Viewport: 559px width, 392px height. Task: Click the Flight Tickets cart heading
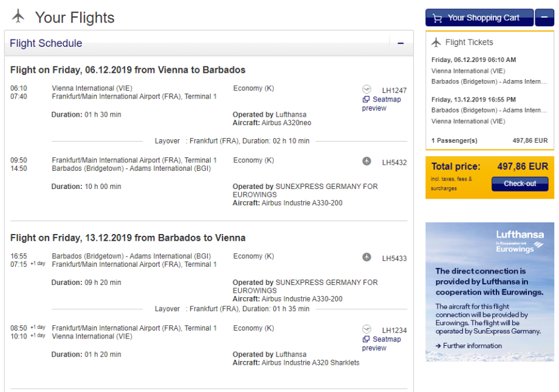[469, 43]
